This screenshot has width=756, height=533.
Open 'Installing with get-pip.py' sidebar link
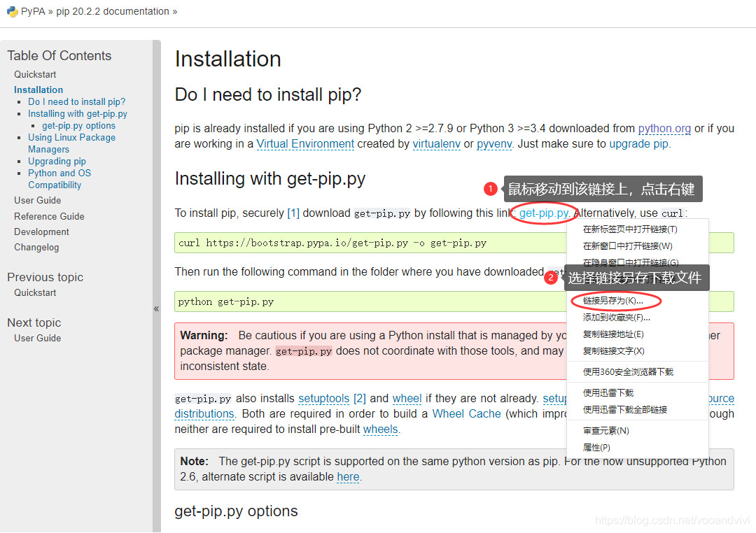(78, 114)
